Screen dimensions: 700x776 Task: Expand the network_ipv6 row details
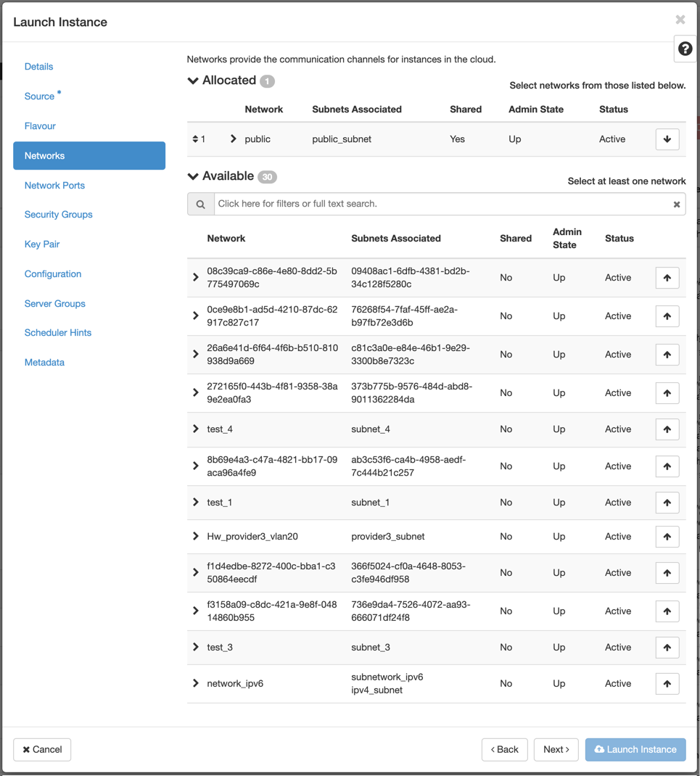pos(196,683)
